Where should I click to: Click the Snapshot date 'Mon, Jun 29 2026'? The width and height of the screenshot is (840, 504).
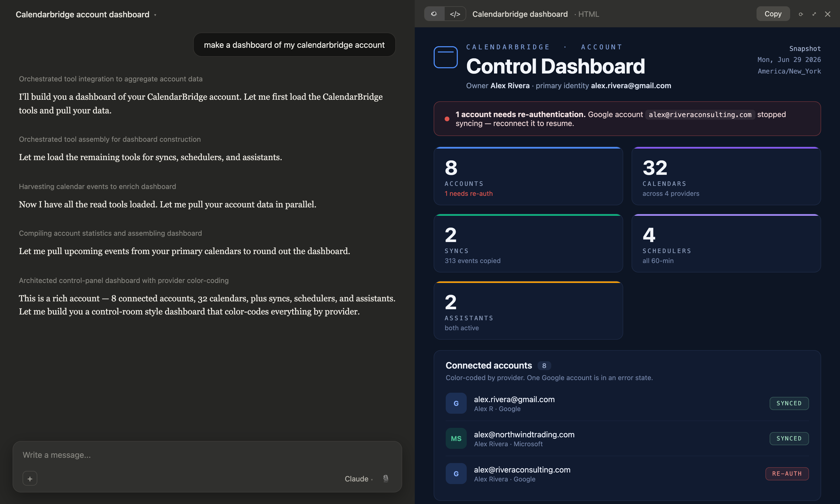tap(789, 60)
